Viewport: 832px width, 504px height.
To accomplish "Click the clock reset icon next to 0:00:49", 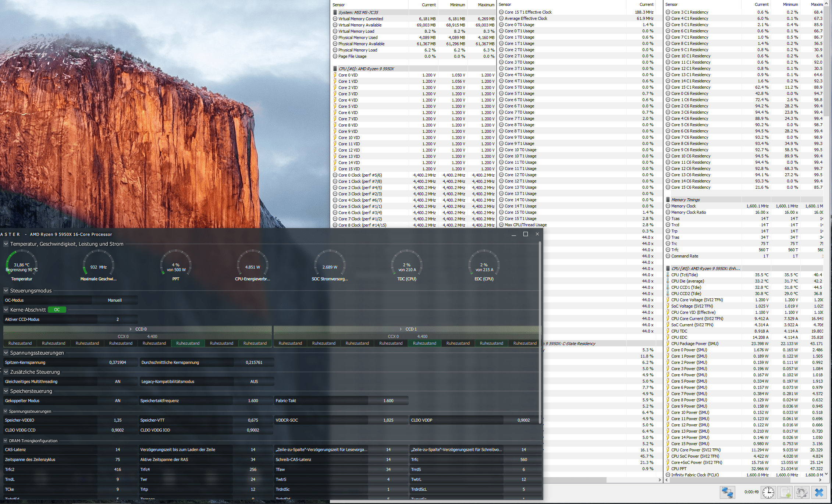I will 768,492.
